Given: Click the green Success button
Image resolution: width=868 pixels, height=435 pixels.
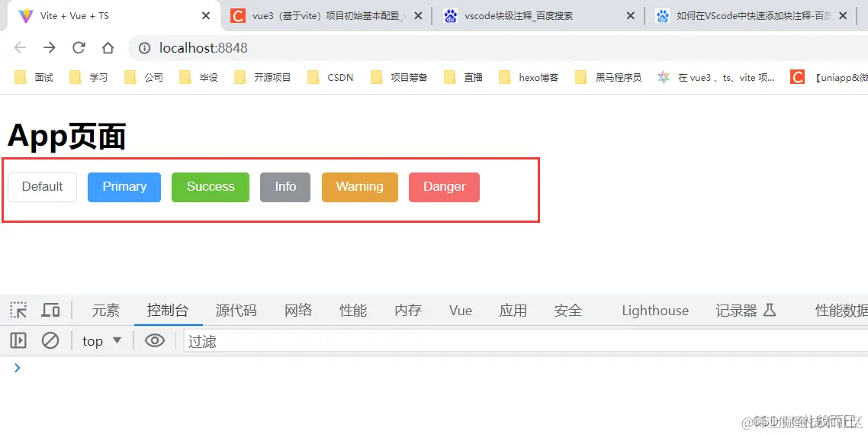Looking at the screenshot, I should 211,187.
